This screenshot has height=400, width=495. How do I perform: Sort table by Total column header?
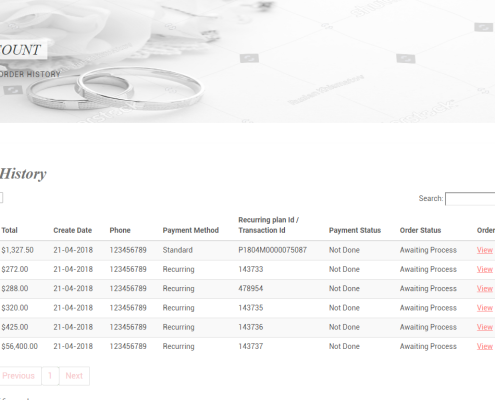9,230
